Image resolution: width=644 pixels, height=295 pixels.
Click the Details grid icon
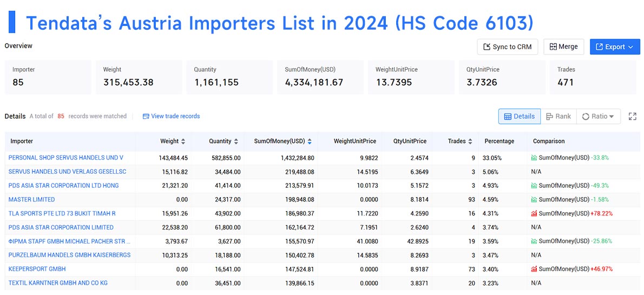[x=508, y=117]
